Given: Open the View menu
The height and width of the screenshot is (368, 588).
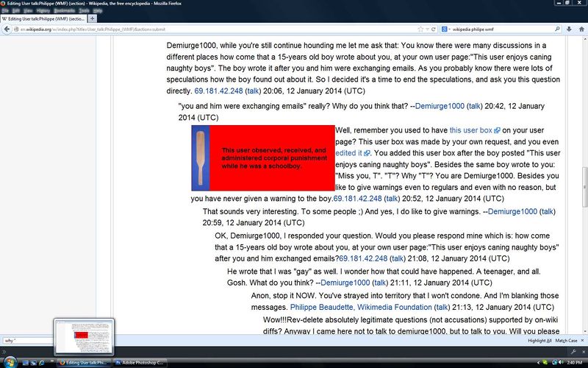Looking at the screenshot, I should pos(28,10).
